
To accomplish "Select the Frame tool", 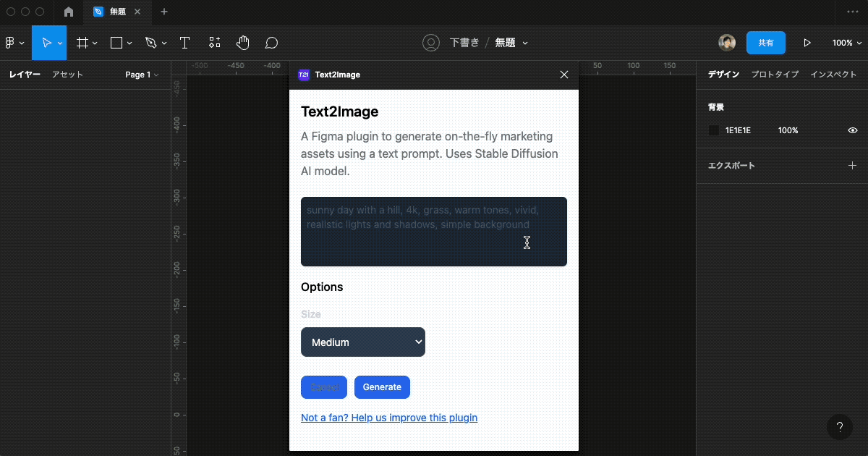I will [82, 42].
